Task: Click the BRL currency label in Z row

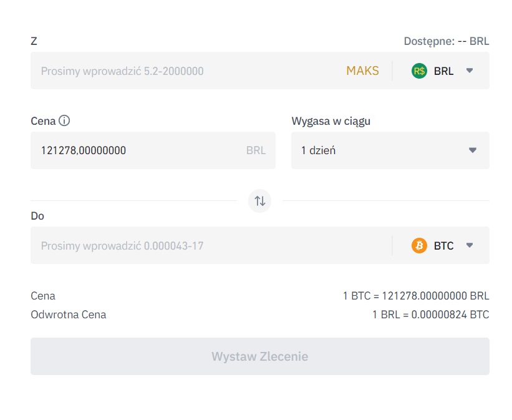Action: 443,71
